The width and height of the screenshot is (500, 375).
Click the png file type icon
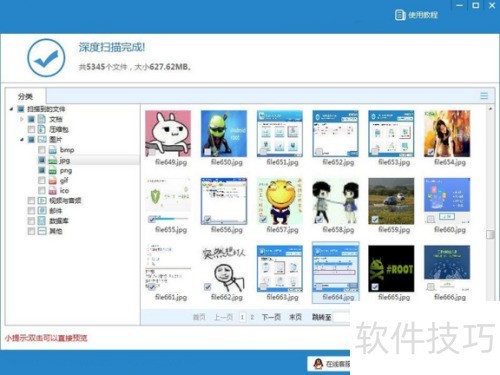coord(53,171)
